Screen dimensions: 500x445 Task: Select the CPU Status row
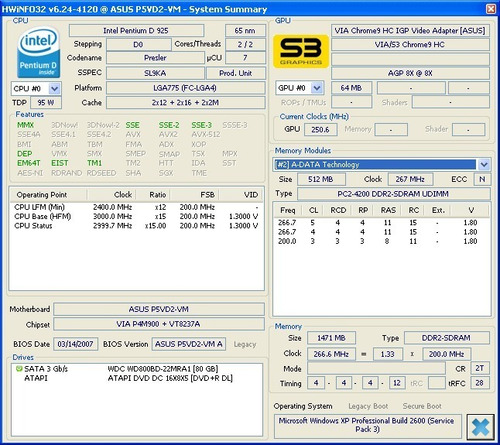(136, 226)
